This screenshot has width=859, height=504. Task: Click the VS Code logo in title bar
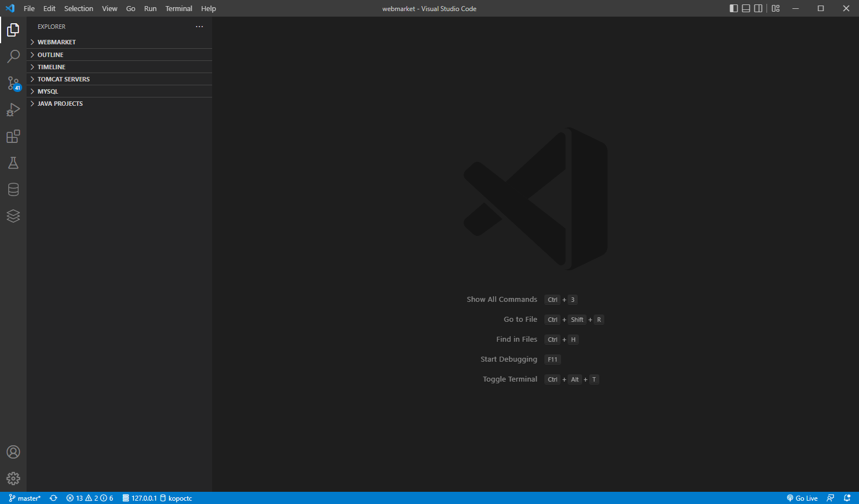point(10,8)
